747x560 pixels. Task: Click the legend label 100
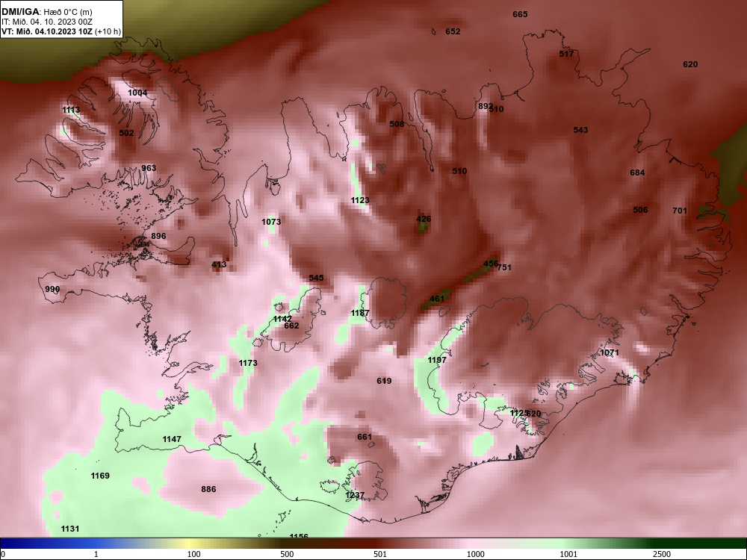[x=193, y=554]
